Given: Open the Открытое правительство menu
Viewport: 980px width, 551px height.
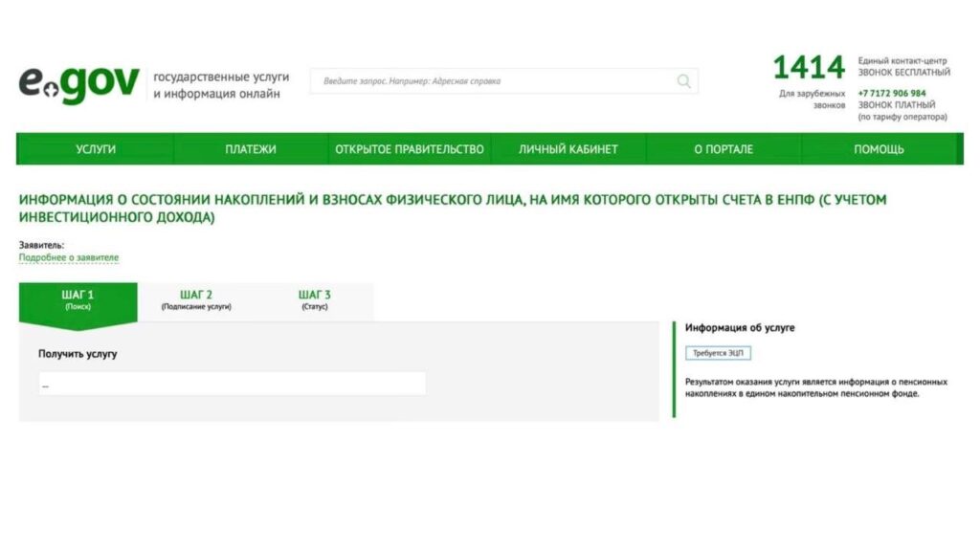Looking at the screenshot, I should tap(410, 149).
